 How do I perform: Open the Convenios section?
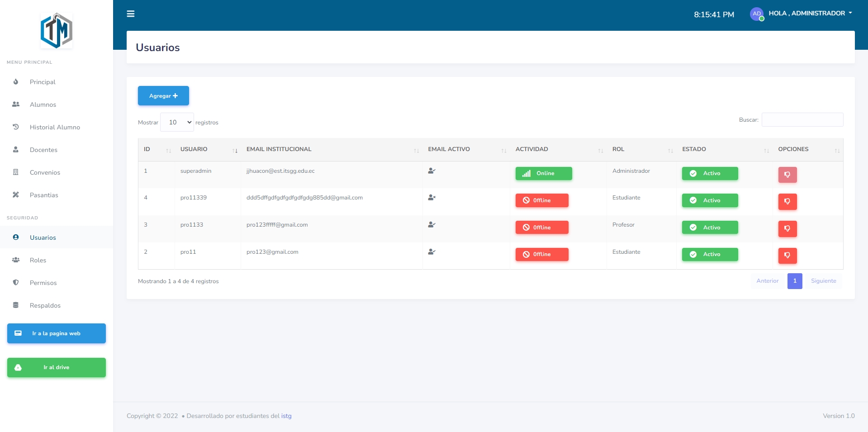coord(57,172)
